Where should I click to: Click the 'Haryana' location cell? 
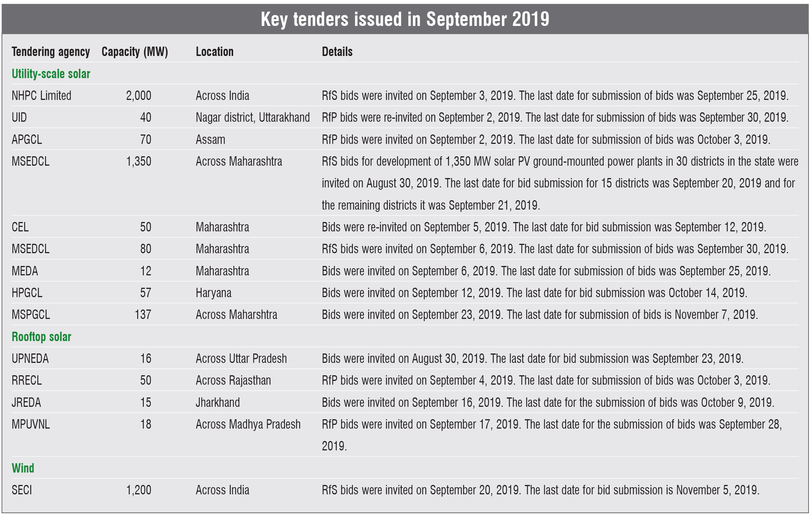click(213, 293)
